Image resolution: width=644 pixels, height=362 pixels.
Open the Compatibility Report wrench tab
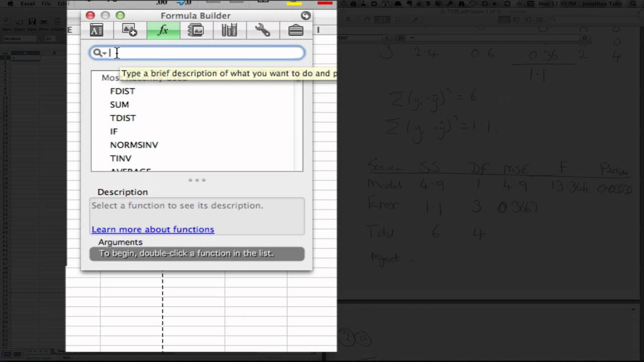(x=262, y=31)
